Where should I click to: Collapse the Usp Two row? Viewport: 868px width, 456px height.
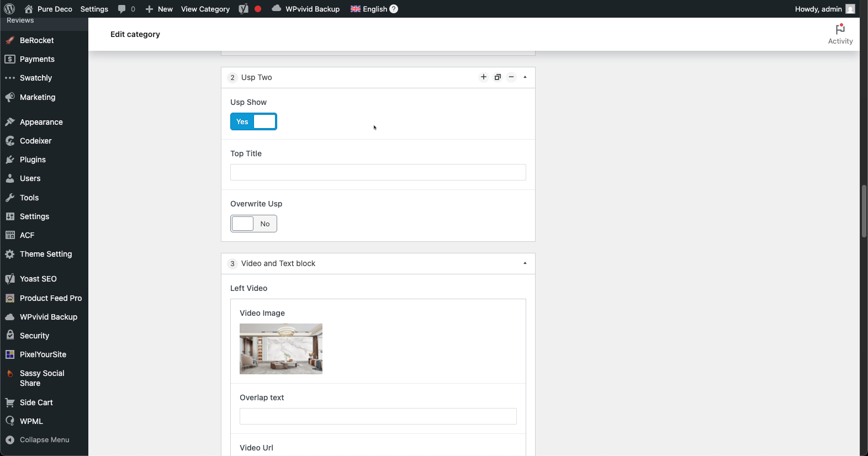(x=525, y=77)
